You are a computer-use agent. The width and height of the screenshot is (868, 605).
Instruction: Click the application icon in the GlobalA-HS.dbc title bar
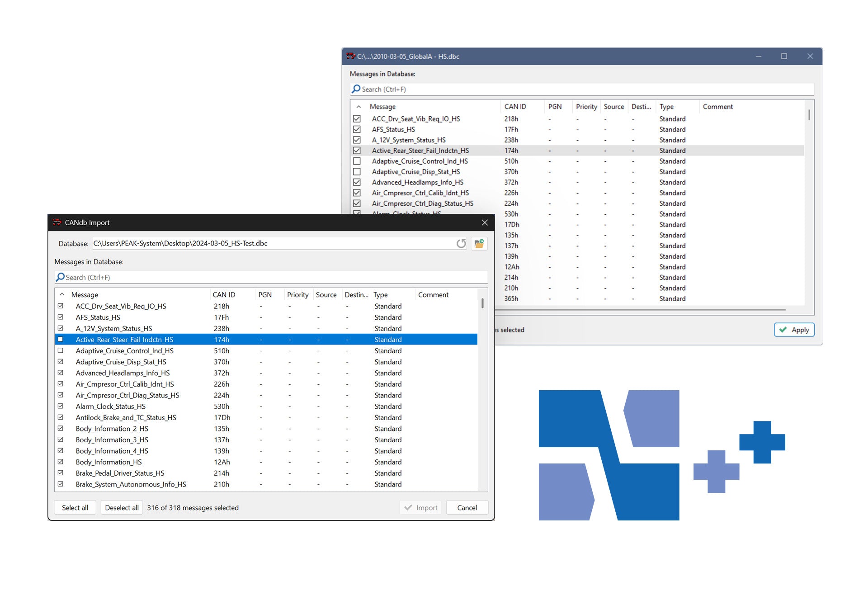click(350, 56)
